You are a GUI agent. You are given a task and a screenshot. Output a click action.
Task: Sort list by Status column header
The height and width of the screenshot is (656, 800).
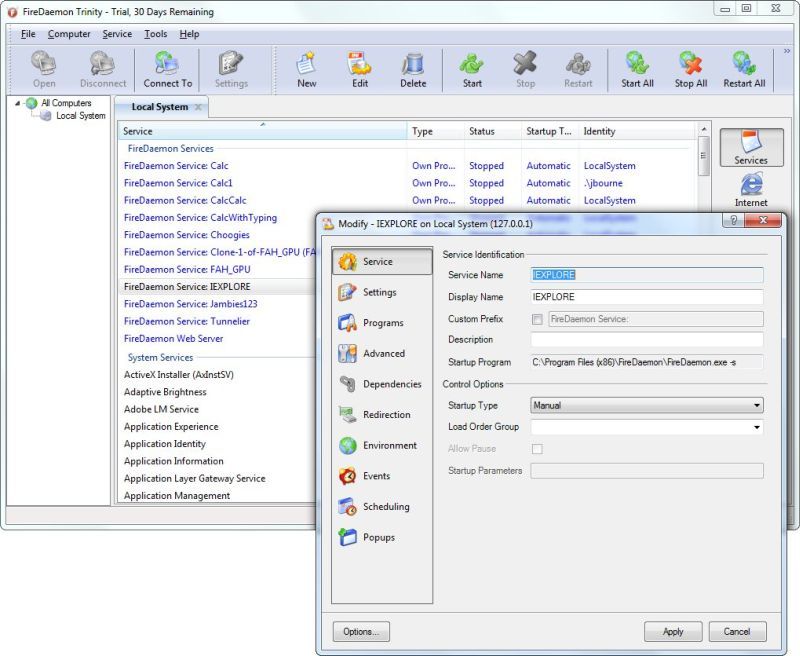(493, 131)
